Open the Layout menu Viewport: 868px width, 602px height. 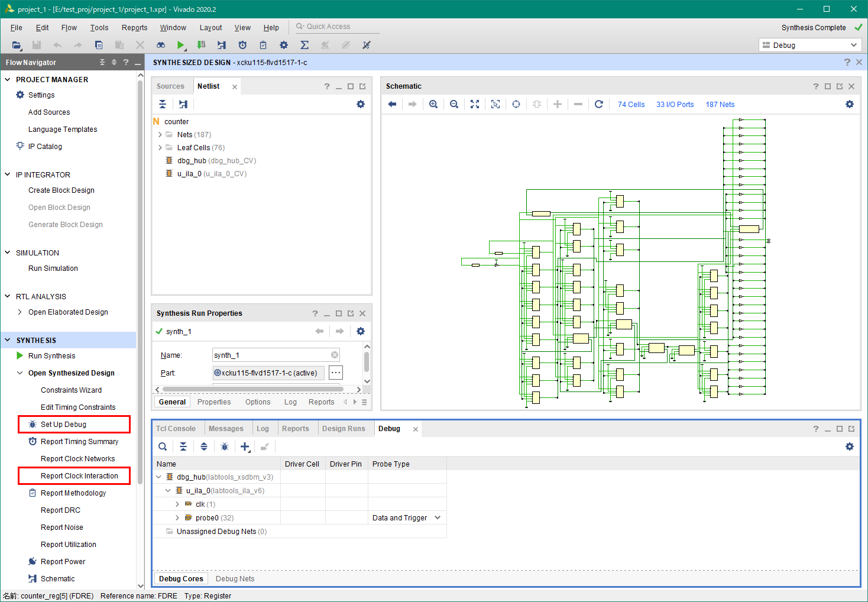(x=210, y=28)
